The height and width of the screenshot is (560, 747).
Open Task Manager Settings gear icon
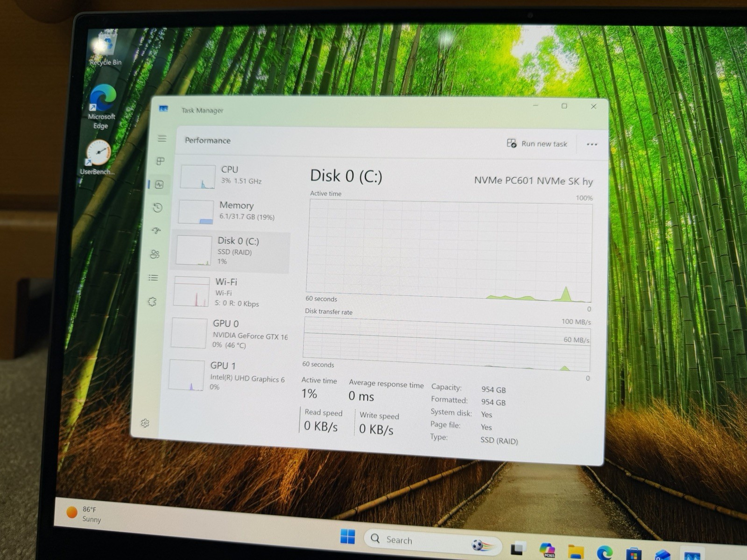[x=145, y=423]
